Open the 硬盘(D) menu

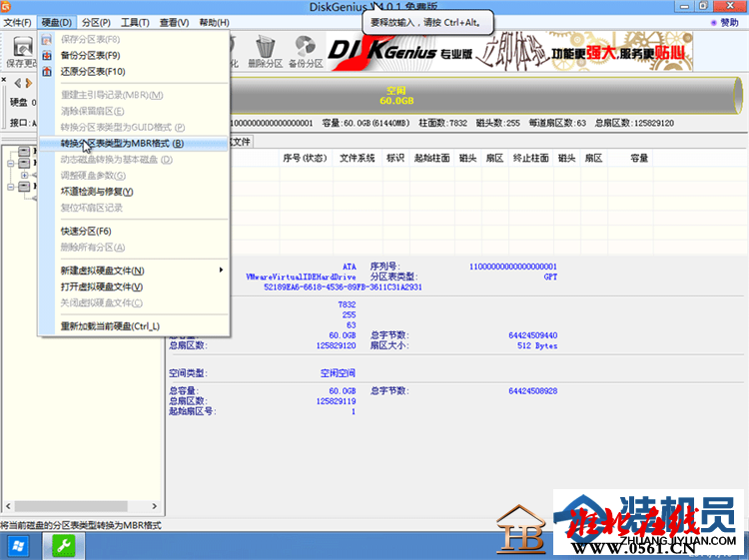tap(56, 22)
